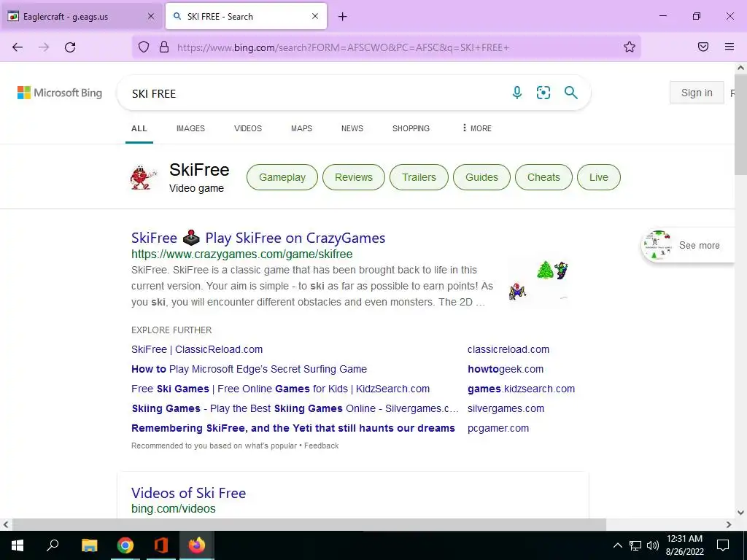Click the Cheats pill button
The height and width of the screenshot is (560, 747).
coord(543,177)
